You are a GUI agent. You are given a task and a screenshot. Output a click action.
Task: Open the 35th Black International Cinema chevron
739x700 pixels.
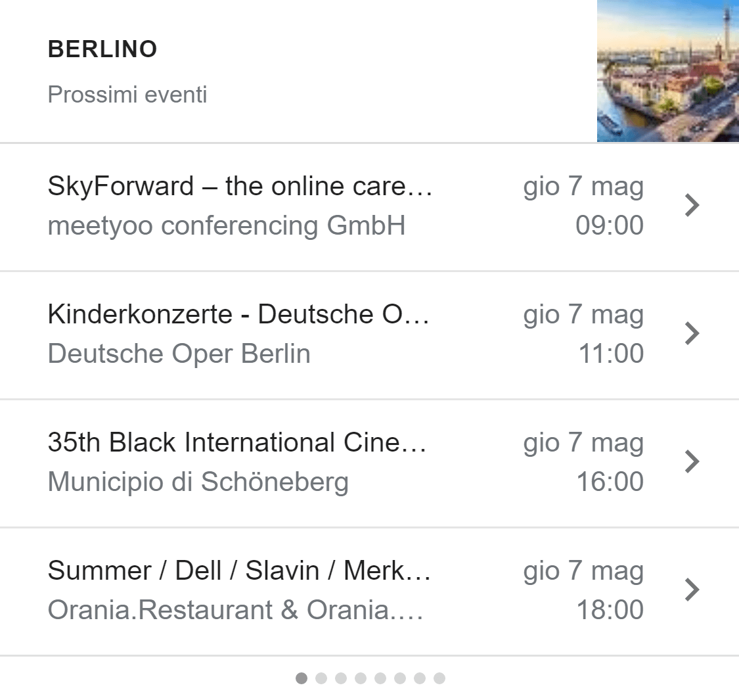click(x=692, y=462)
